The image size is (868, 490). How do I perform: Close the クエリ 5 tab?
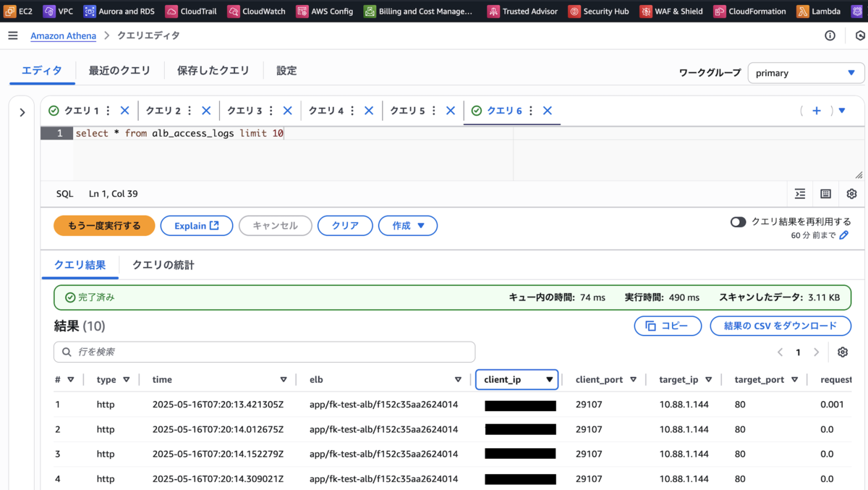(451, 111)
